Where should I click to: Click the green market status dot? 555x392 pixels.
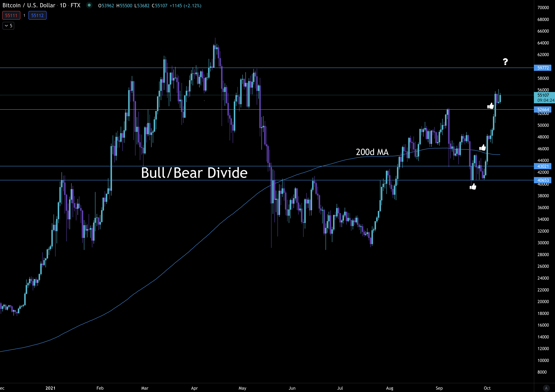tap(89, 5)
